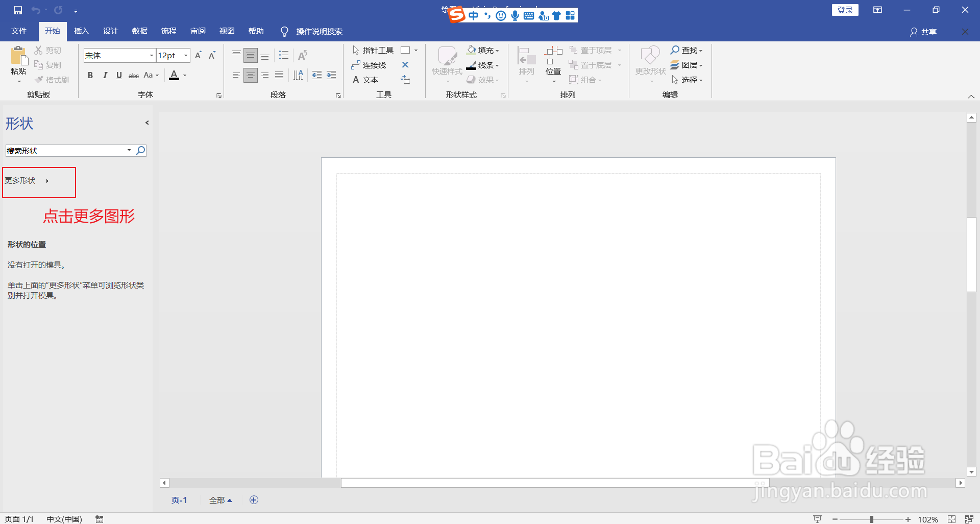Increase font size with the grow font icon

tap(199, 55)
